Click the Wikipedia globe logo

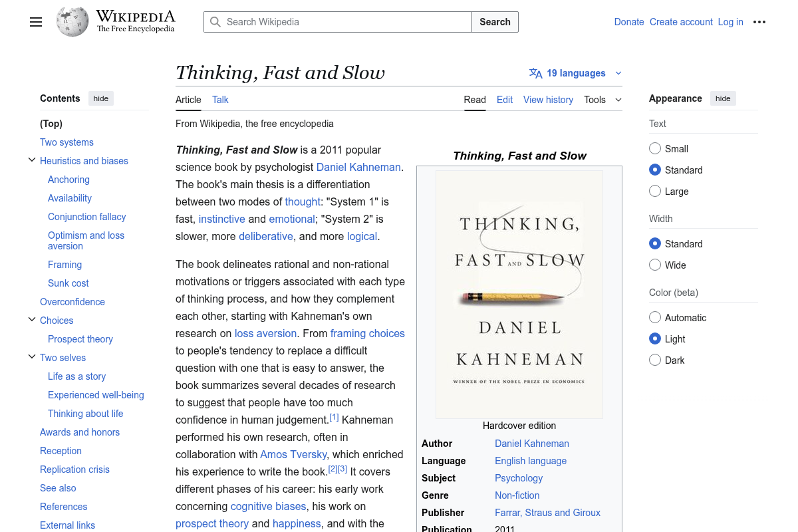point(72,21)
